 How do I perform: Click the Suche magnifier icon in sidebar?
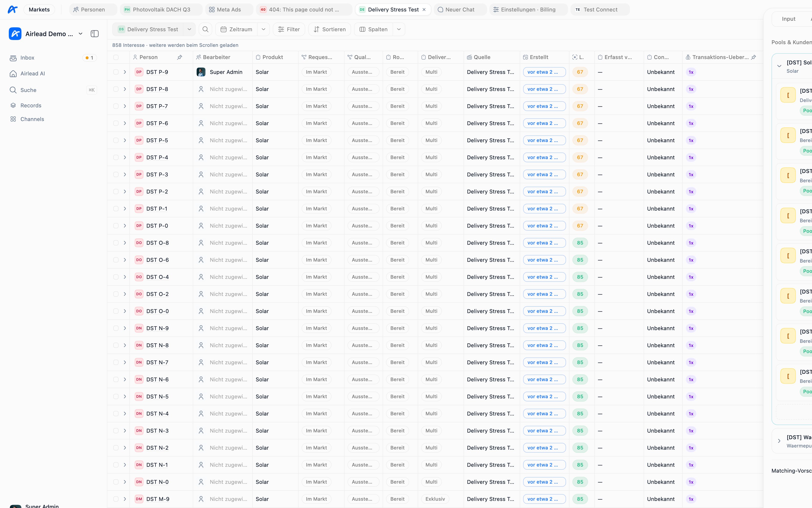[13, 90]
